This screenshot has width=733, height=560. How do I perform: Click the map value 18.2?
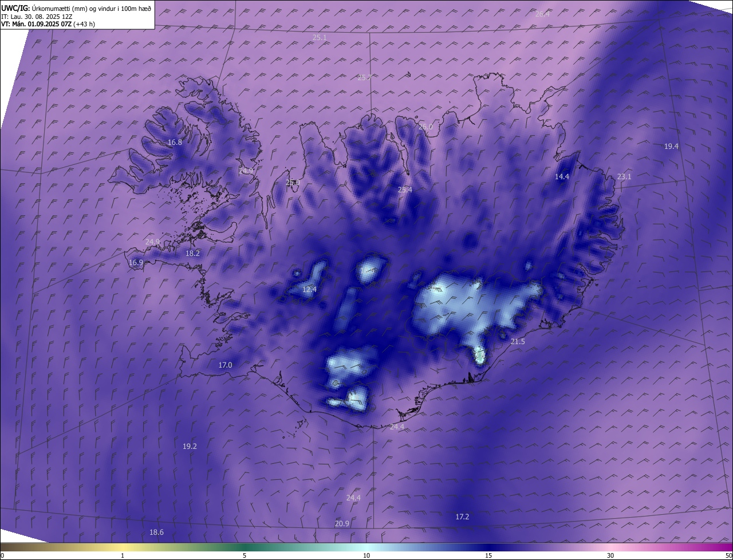click(x=192, y=254)
